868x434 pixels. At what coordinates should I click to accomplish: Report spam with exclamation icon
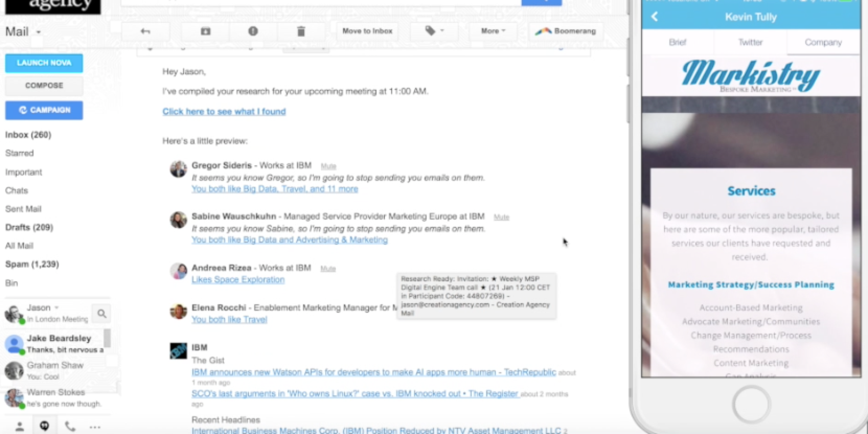click(253, 31)
